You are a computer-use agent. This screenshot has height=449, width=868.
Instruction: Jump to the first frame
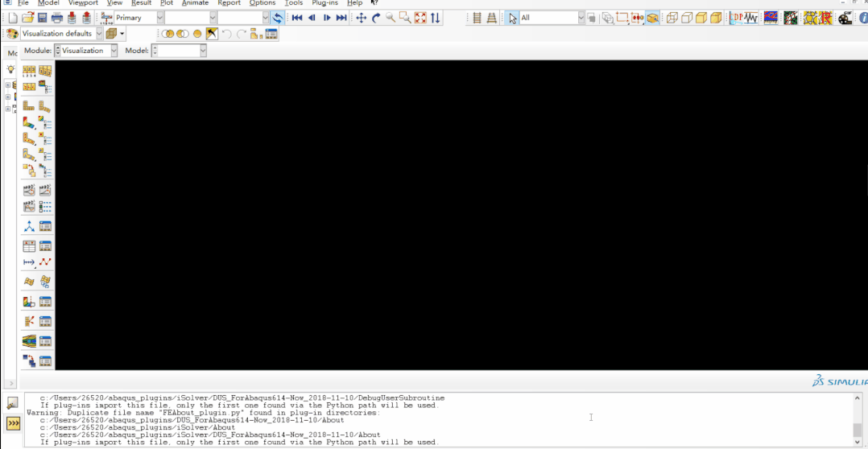[296, 18]
